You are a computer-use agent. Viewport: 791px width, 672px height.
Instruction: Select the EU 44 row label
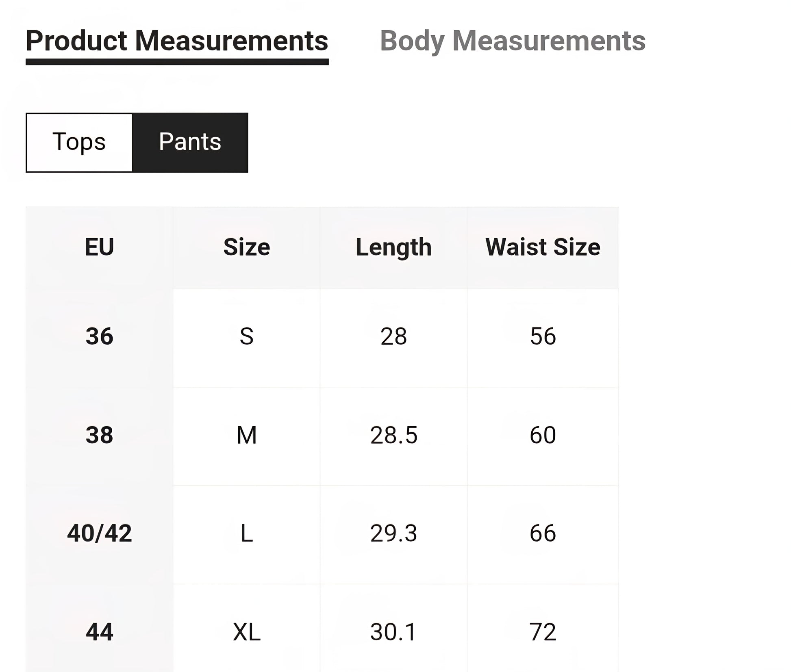tap(99, 632)
